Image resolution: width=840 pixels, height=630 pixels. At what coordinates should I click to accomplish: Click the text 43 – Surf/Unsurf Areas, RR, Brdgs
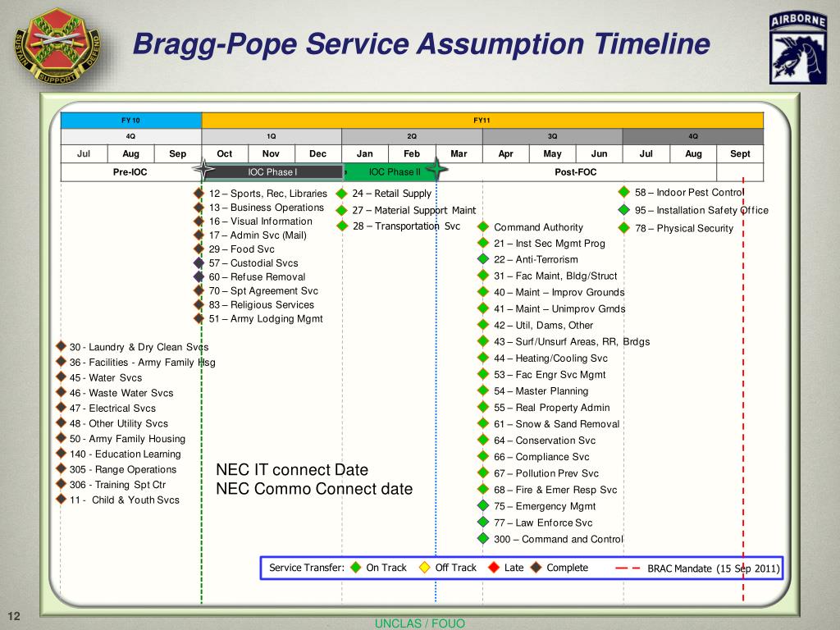(572, 342)
